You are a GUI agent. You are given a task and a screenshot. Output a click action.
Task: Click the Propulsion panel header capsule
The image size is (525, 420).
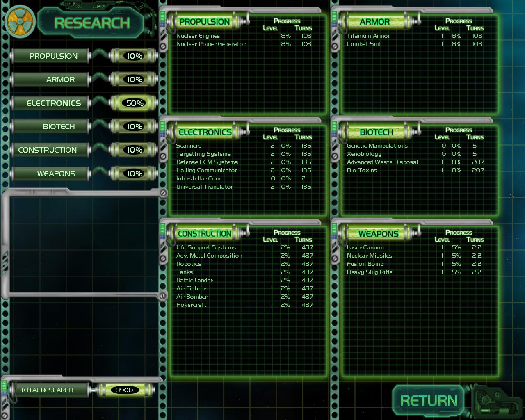[x=205, y=22]
